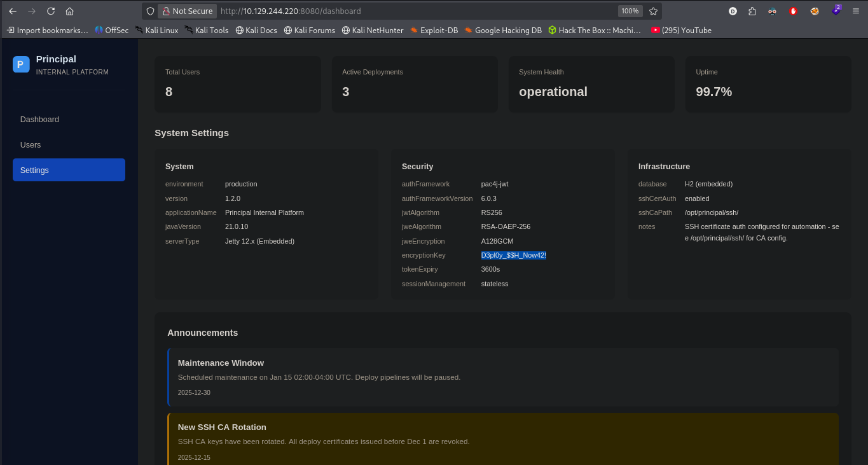This screenshot has width=868, height=465.
Task: Open the OffSec bookmark
Action: (x=112, y=30)
